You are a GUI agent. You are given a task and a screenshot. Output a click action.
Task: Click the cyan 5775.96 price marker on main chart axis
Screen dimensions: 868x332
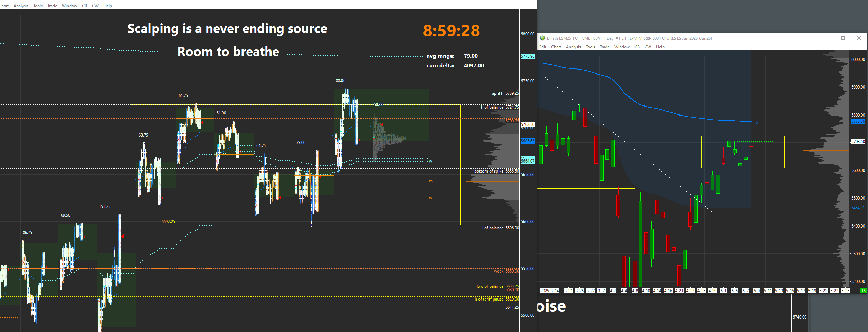pyautogui.click(x=528, y=56)
